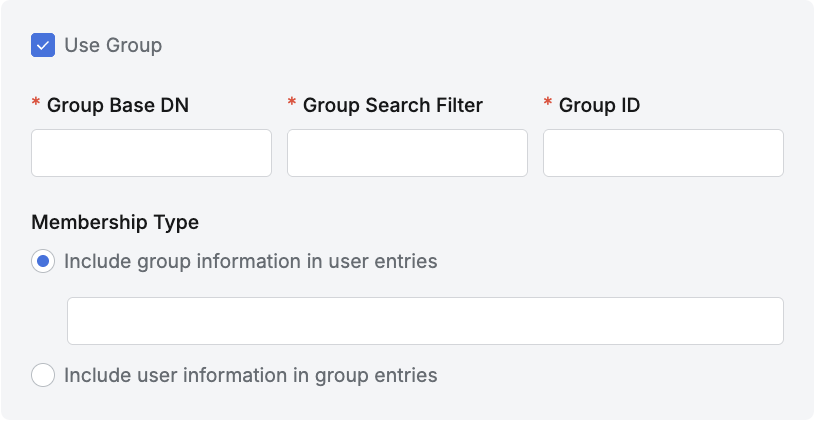Image resolution: width=814 pixels, height=424 pixels.
Task: Focus the Group Base DN input field
Action: coord(151,153)
